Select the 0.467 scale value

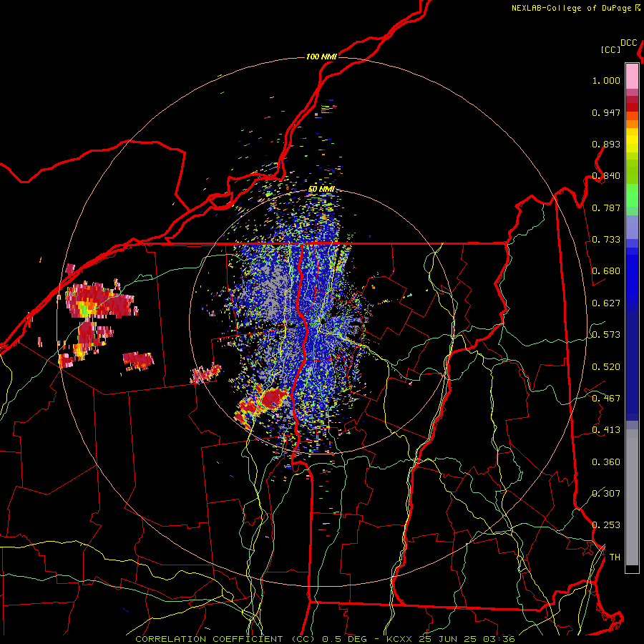[606, 399]
